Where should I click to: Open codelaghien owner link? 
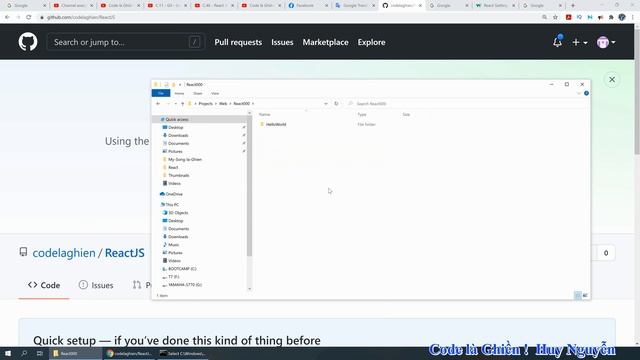pyautogui.click(x=64, y=253)
